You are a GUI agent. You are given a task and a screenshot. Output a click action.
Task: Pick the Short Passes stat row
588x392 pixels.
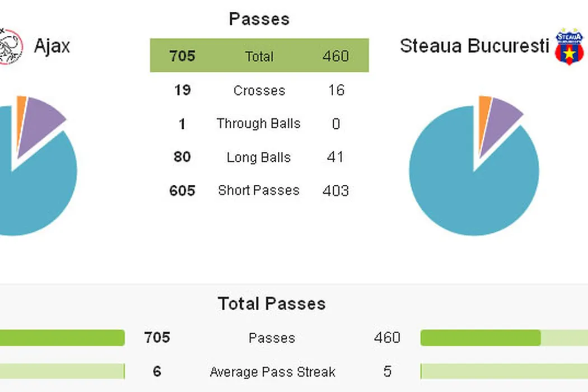[259, 190]
